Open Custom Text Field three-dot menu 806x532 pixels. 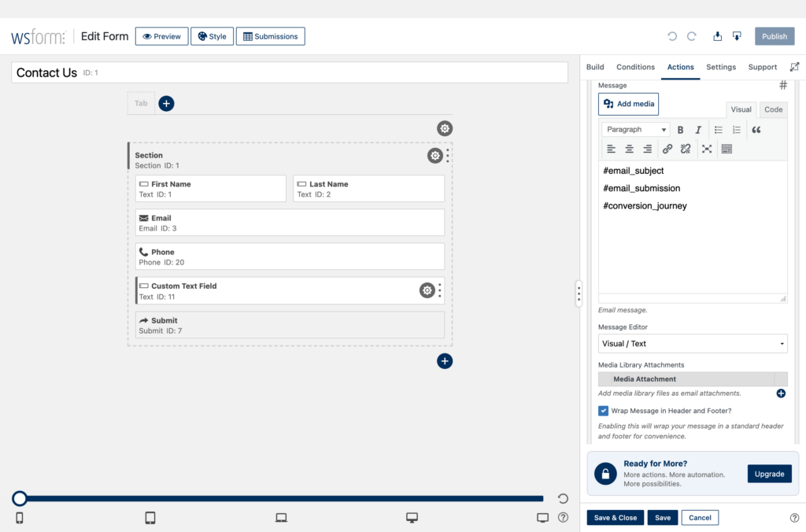click(x=440, y=290)
